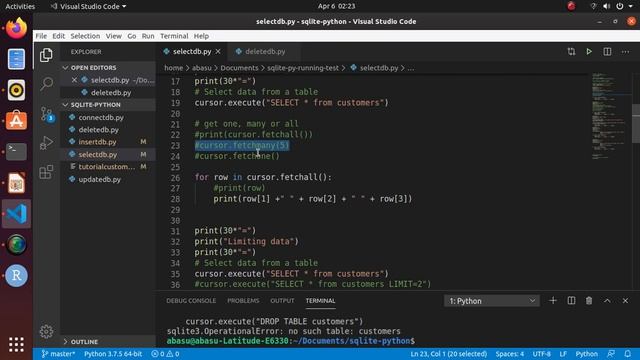Click Ln 23, Col 1 position indicator
The width and height of the screenshot is (640, 360).
coord(449,354)
